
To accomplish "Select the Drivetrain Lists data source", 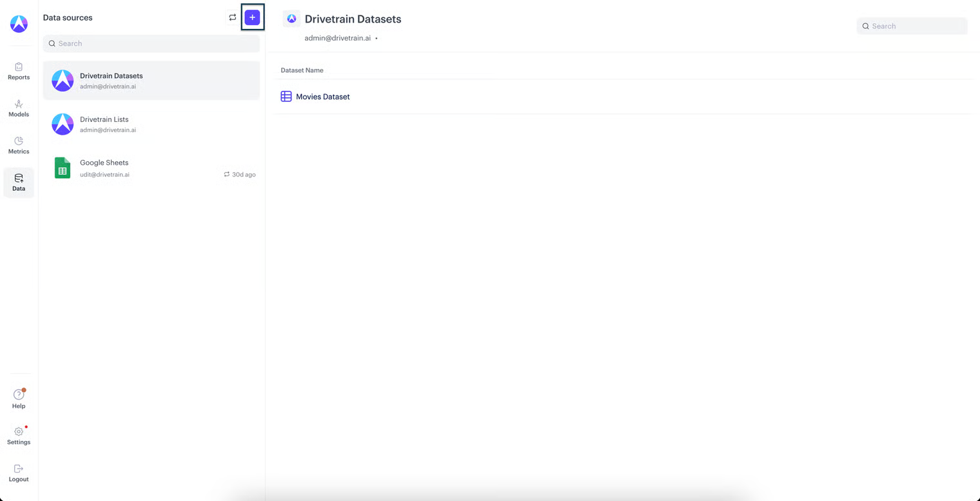I will click(152, 124).
